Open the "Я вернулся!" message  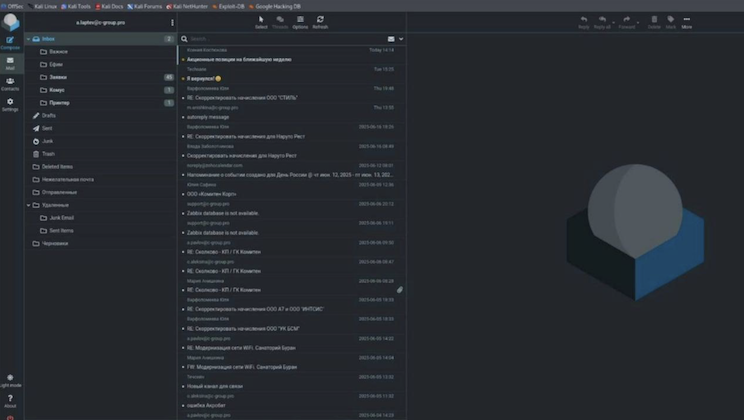(205, 78)
